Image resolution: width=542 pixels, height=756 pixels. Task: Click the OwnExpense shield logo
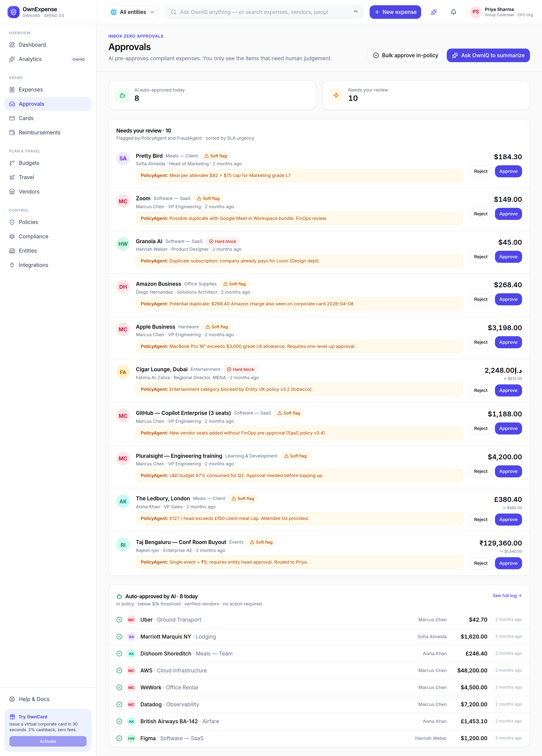click(13, 12)
